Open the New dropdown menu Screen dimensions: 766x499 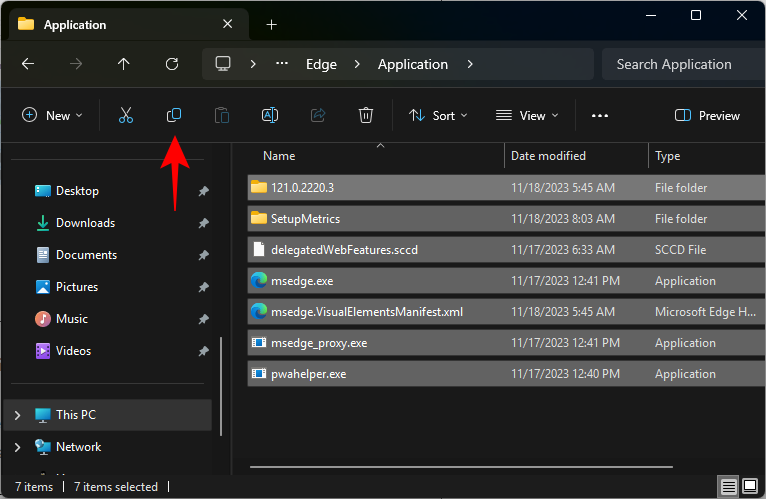pyautogui.click(x=52, y=116)
